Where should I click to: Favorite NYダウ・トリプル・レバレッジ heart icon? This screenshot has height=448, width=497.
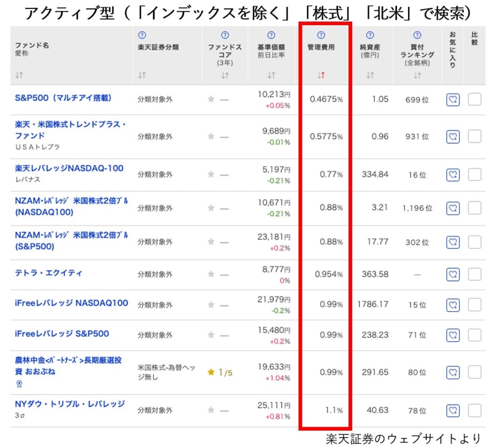pos(452,411)
